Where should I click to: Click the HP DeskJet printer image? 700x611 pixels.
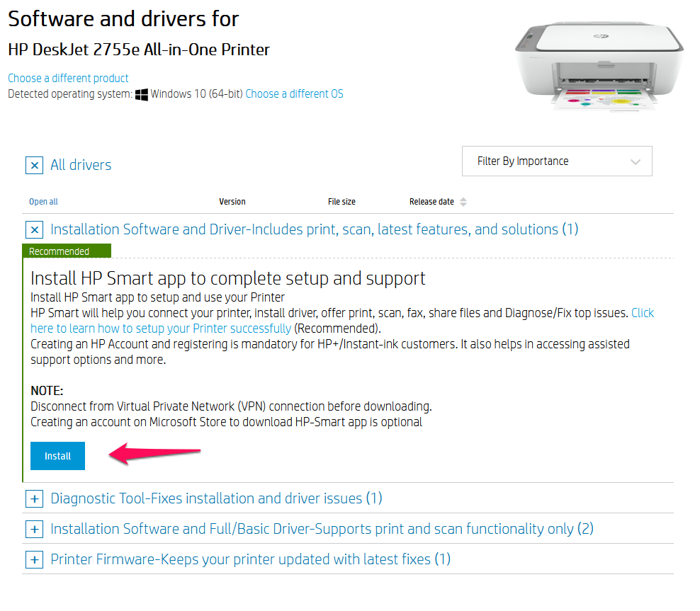coord(599,66)
